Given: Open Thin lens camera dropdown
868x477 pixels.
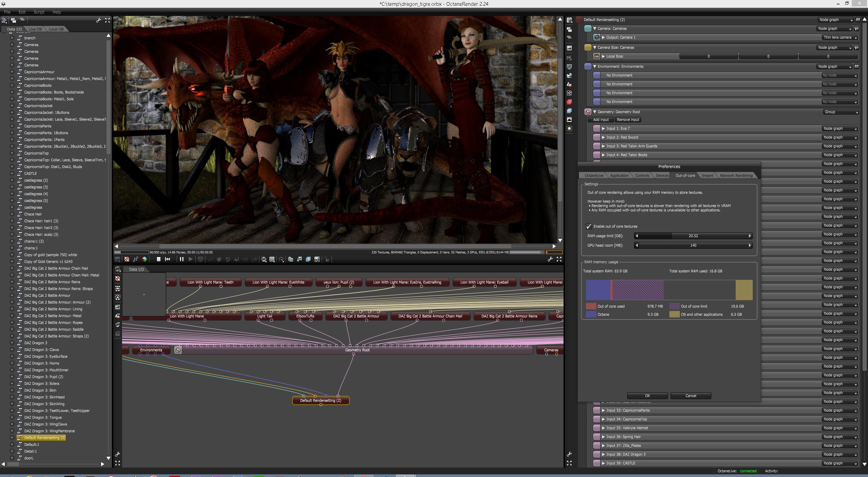Looking at the screenshot, I should tap(840, 37).
